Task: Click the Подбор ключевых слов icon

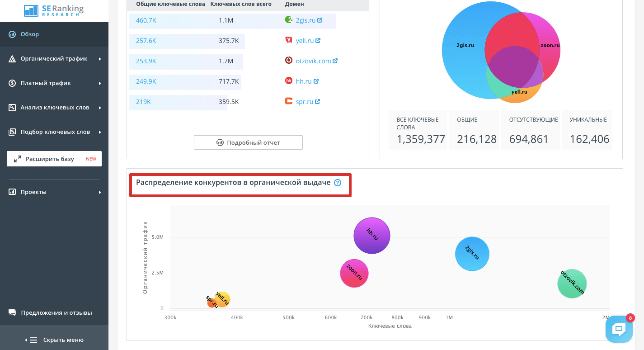Action: pos(12,132)
